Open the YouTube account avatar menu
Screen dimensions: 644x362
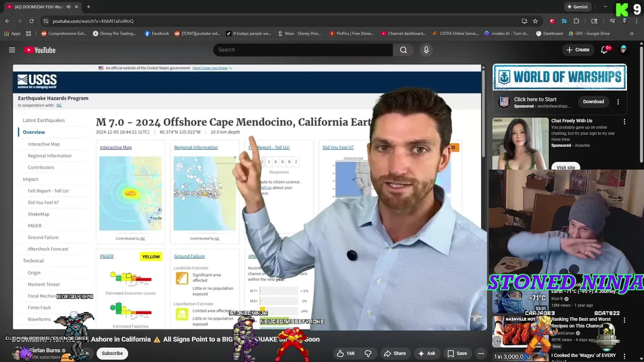tap(623, 49)
